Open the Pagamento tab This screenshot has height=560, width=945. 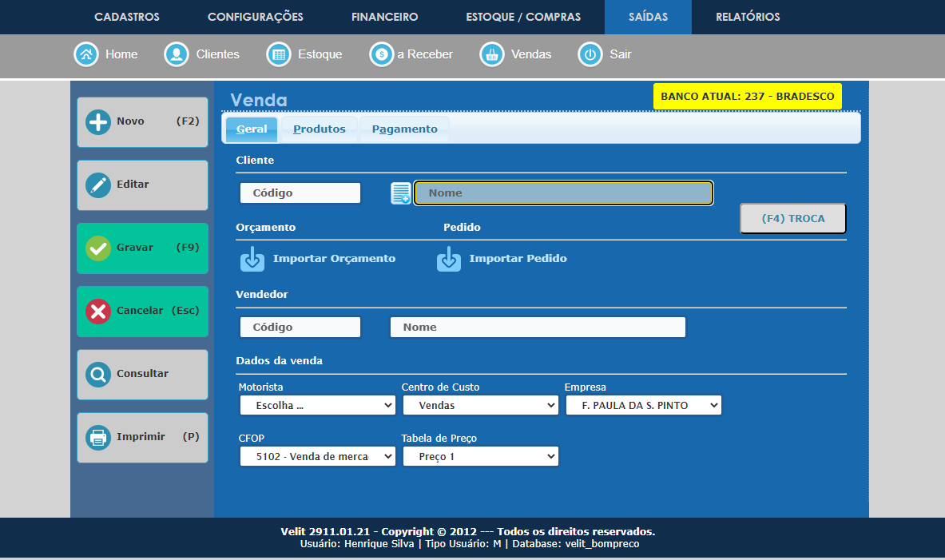click(x=404, y=129)
